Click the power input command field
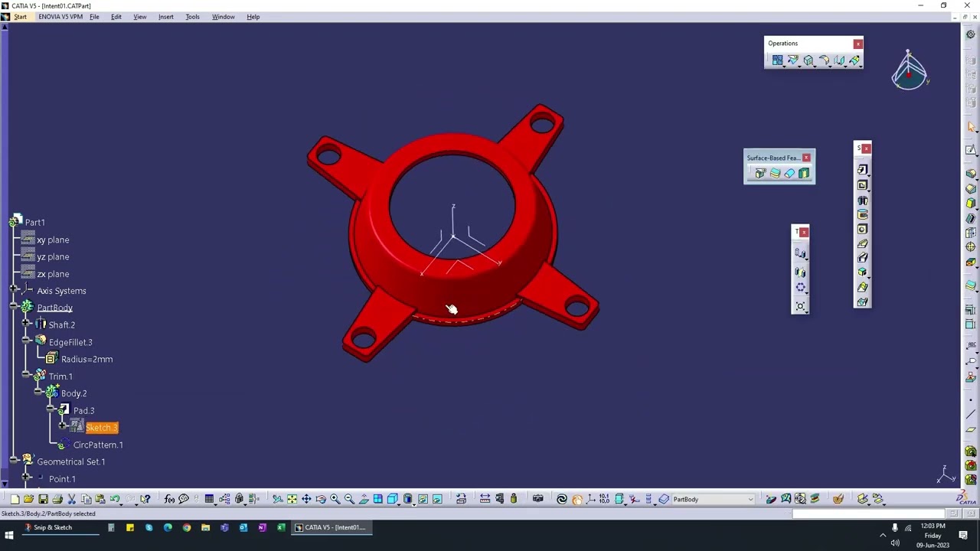Image resolution: width=980 pixels, height=551 pixels. click(x=869, y=514)
